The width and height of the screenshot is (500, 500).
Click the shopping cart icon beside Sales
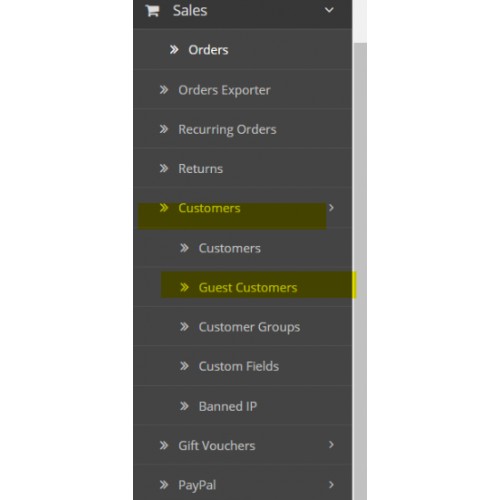pyautogui.click(x=152, y=11)
